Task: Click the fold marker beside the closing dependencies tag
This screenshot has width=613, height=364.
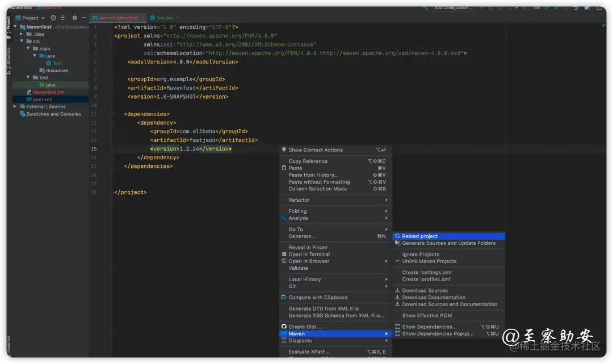Action: click(112, 166)
